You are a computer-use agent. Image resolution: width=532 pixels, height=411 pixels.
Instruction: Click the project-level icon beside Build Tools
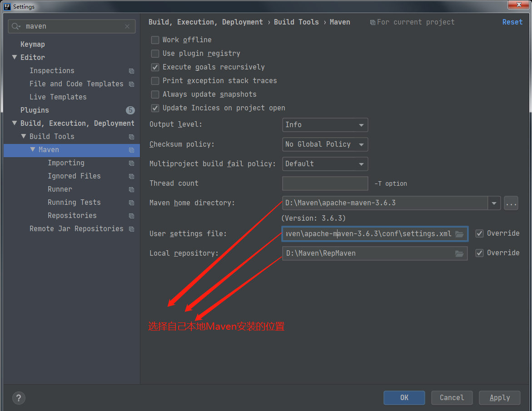(x=131, y=137)
